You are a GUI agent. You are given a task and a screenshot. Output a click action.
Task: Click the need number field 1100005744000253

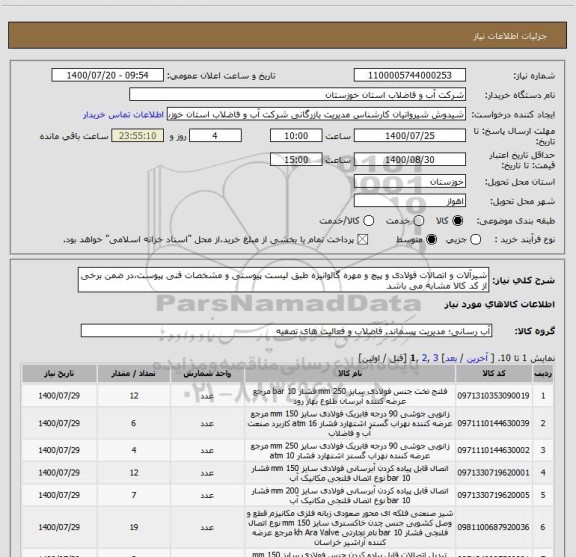pyautogui.click(x=410, y=75)
